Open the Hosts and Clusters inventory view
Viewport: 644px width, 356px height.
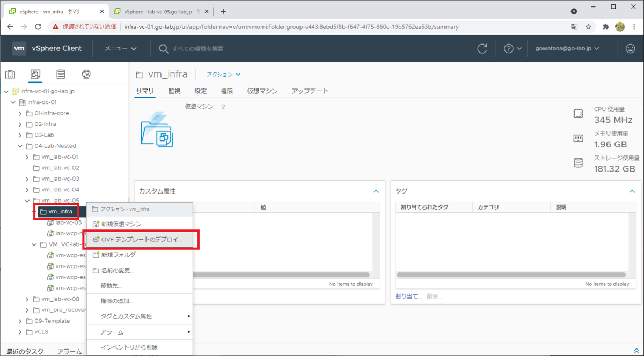click(10, 75)
